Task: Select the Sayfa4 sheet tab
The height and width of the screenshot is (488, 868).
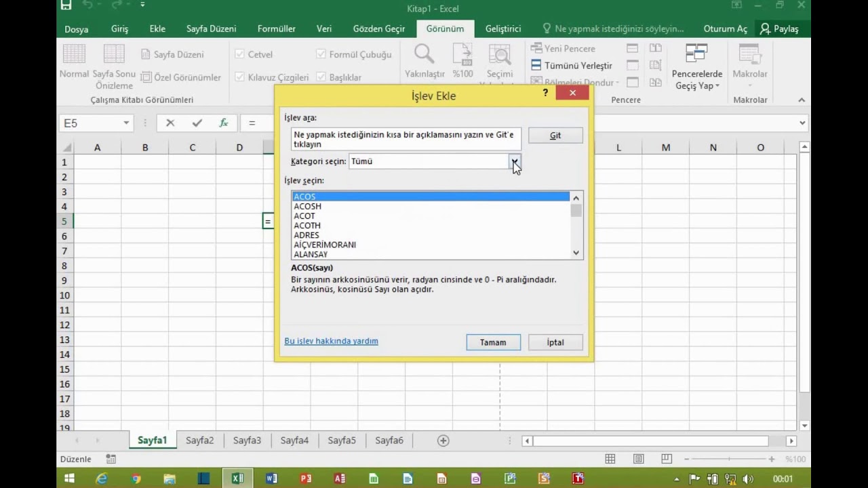Action: coord(294,441)
